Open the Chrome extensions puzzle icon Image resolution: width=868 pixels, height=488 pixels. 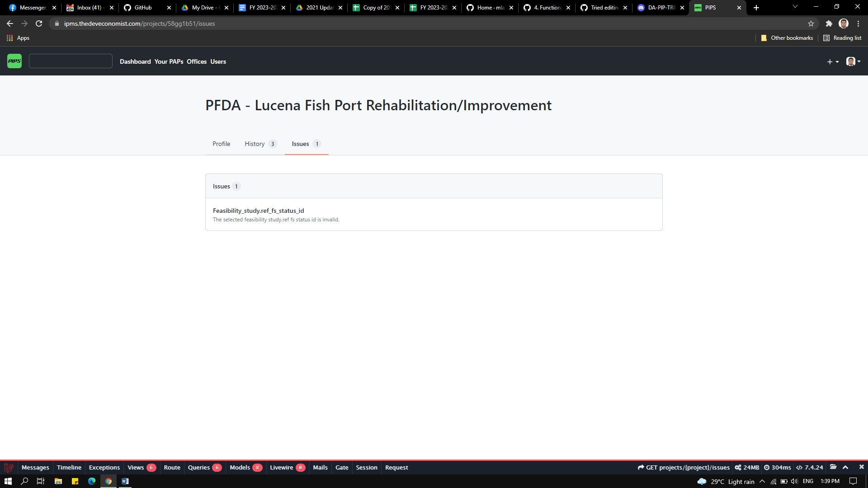829,23
